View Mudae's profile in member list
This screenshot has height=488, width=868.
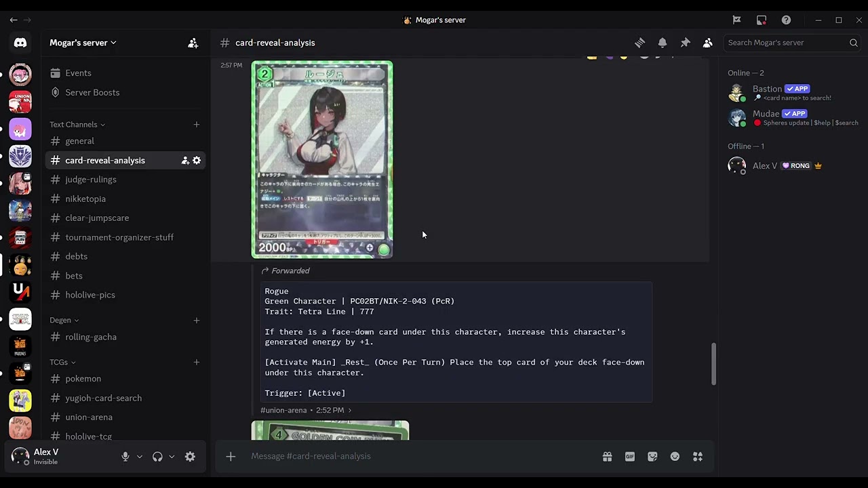coord(793,117)
